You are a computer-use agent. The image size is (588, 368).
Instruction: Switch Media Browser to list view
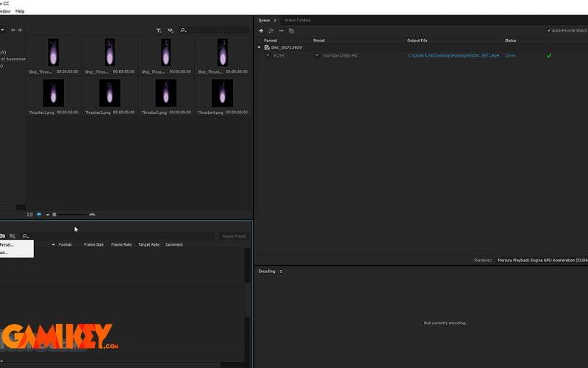pos(30,214)
